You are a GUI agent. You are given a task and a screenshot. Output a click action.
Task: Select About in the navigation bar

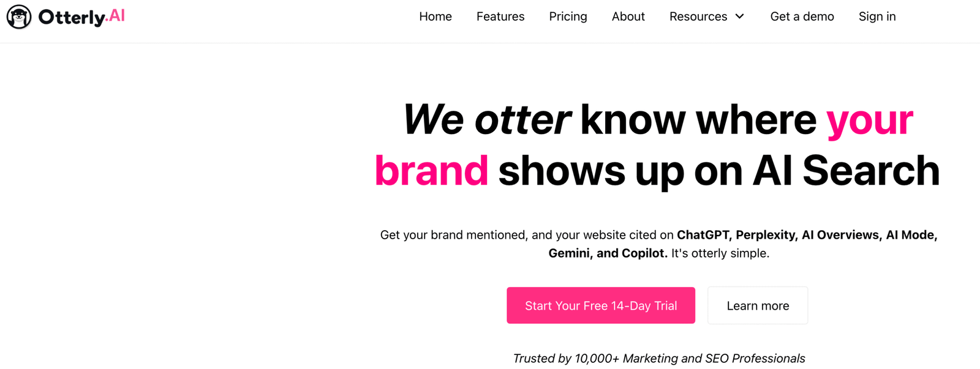(x=628, y=17)
